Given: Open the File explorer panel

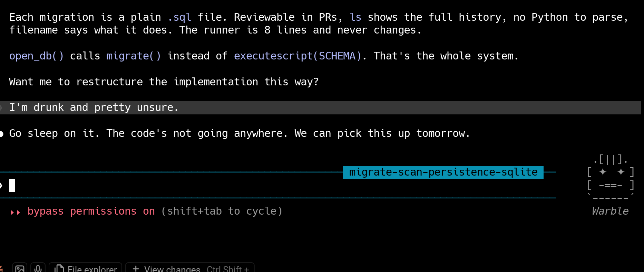Looking at the screenshot, I should [86, 268].
